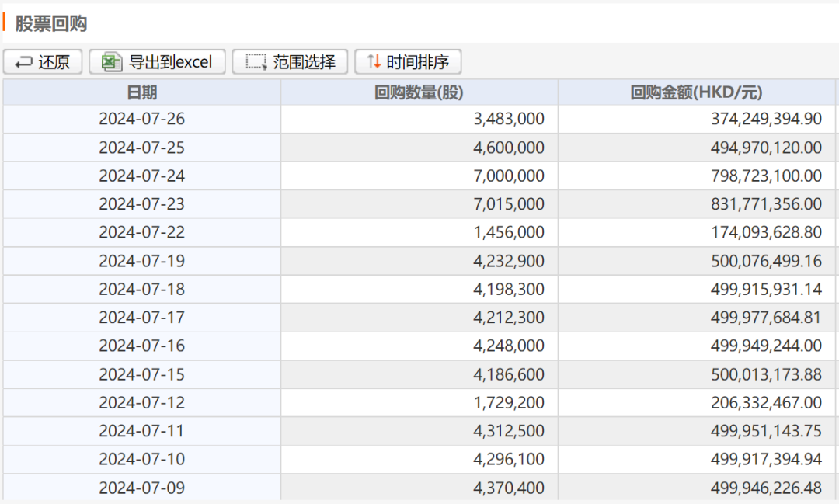Click the 日期 column header

click(x=142, y=92)
